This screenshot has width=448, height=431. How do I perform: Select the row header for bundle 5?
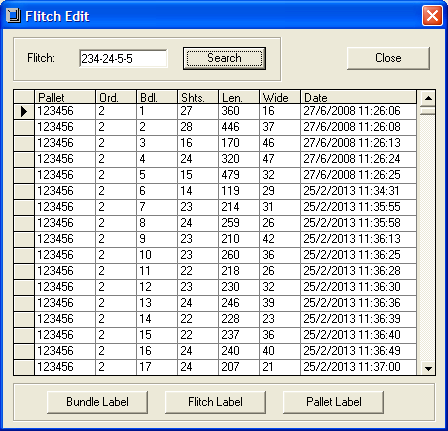coord(24,175)
